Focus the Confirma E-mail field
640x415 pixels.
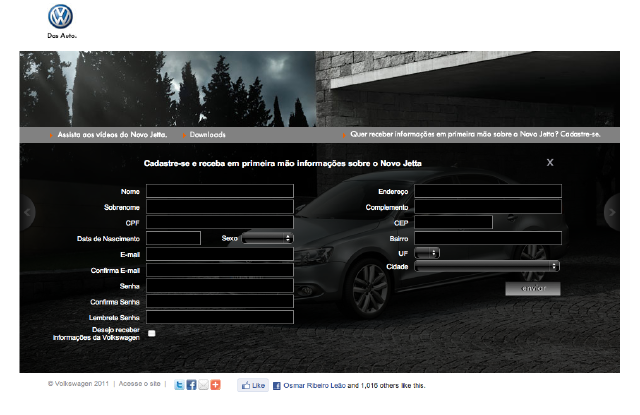220,270
